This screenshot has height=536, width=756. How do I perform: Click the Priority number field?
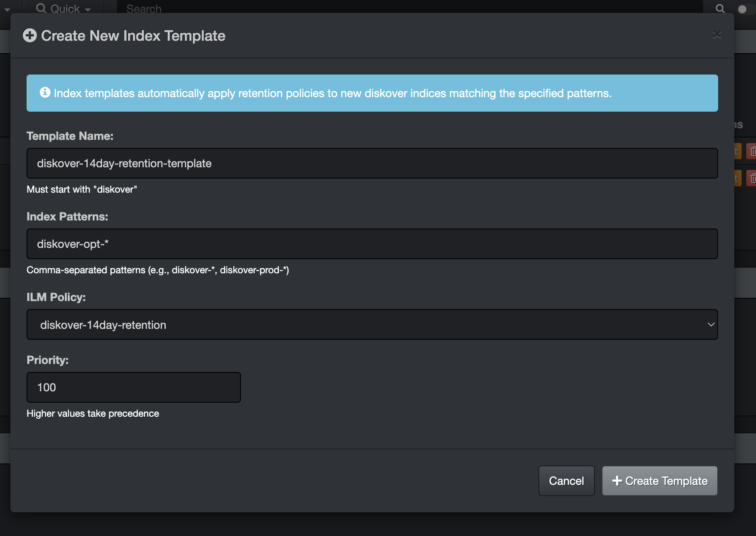coord(133,387)
